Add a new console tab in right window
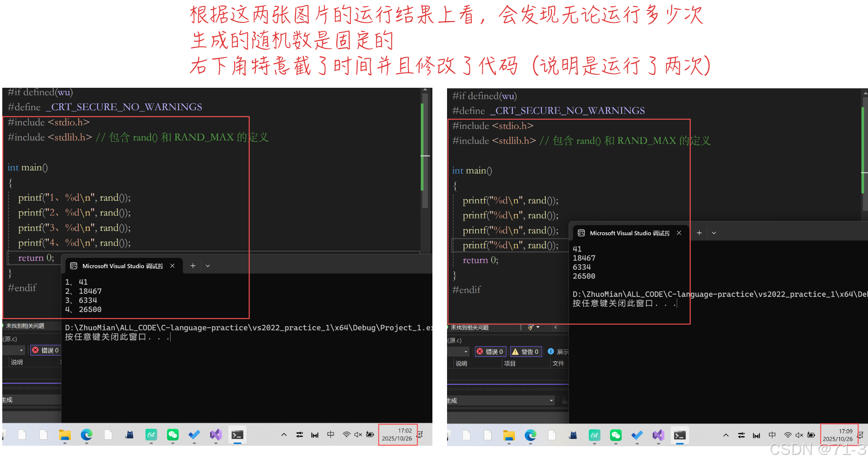868x464 pixels. (x=699, y=233)
